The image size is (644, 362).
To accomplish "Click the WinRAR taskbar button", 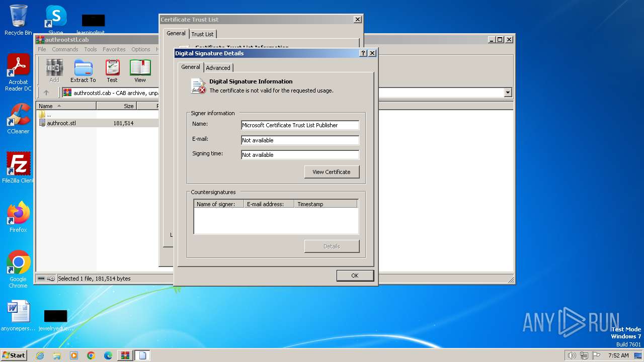I will [125, 355].
